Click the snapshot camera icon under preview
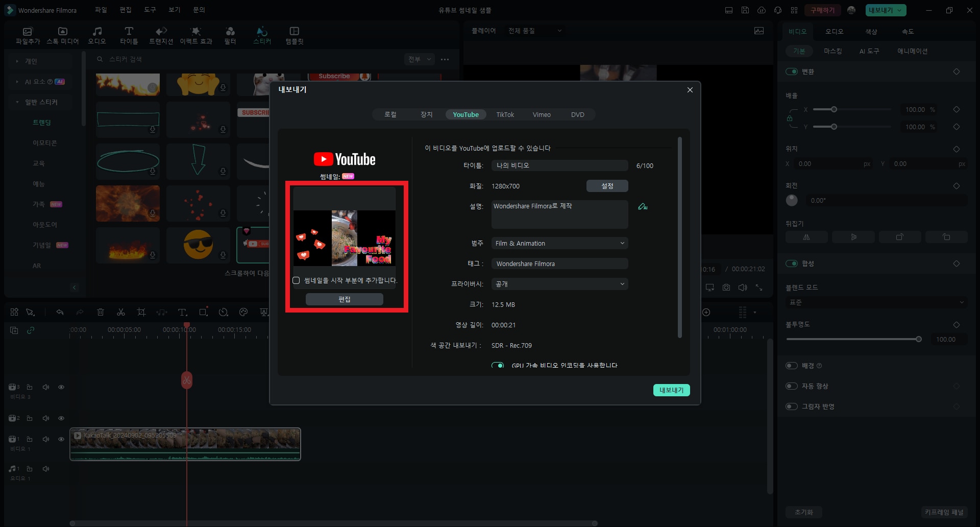 (x=726, y=288)
